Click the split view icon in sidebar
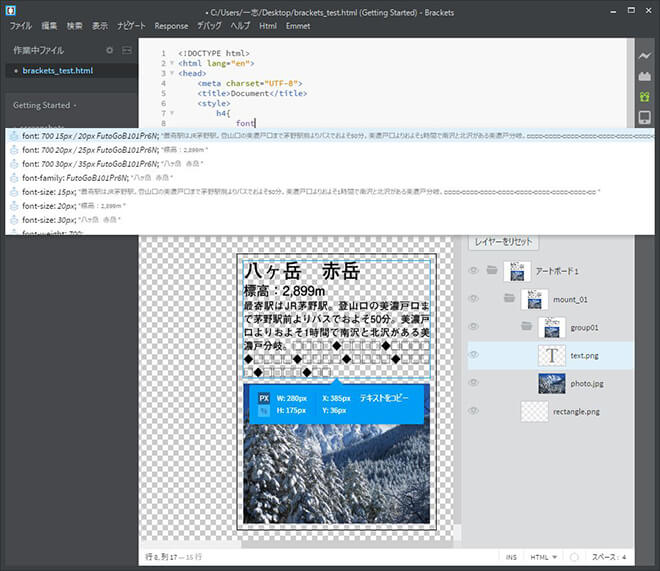Viewport: 660px width, 571px height. click(x=127, y=50)
